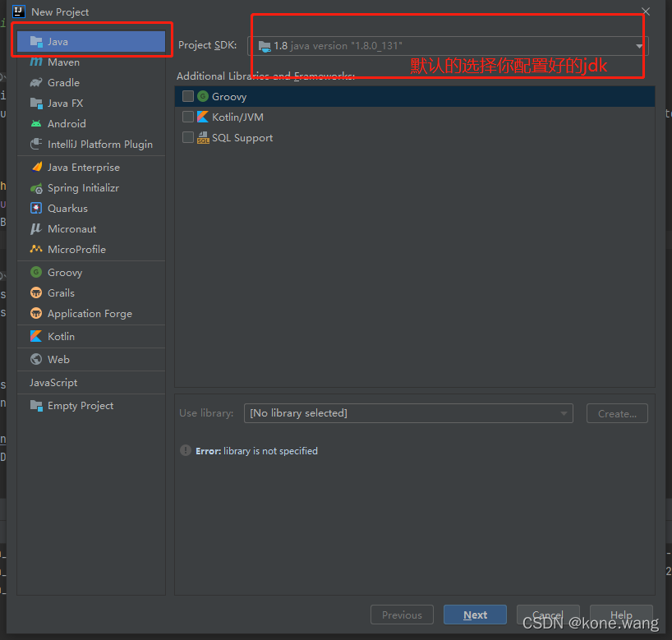672x640 pixels.
Task: Click the SQL Support framework icon
Action: pos(203,137)
